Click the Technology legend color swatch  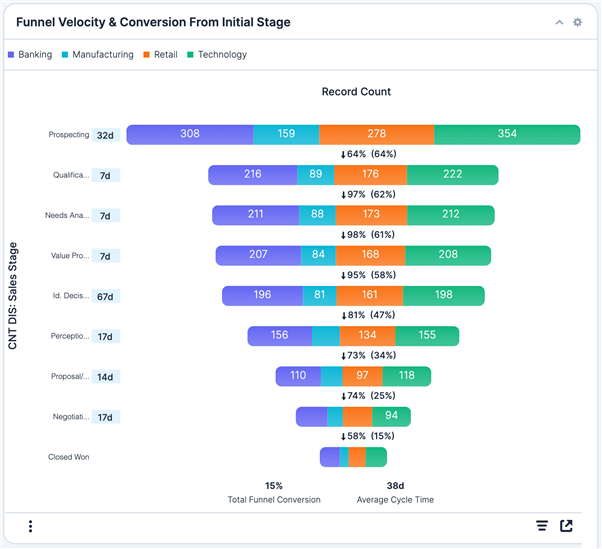[x=190, y=55]
